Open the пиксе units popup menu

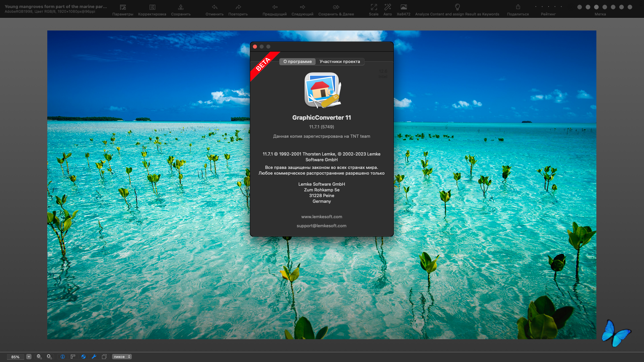tap(122, 357)
